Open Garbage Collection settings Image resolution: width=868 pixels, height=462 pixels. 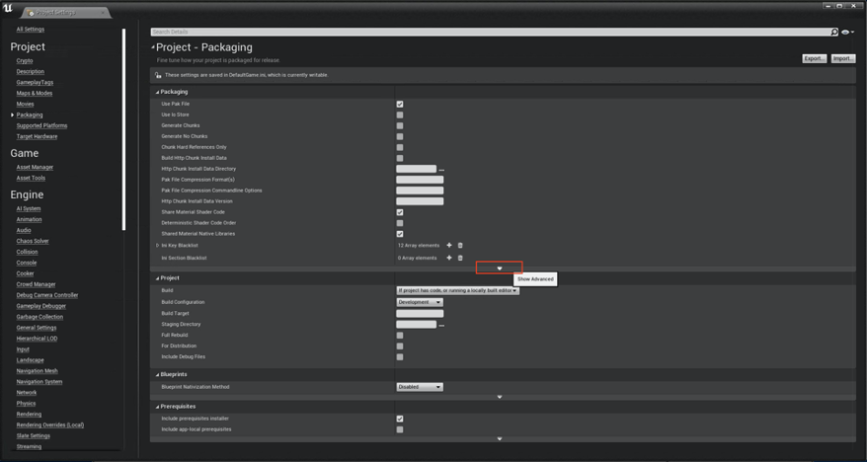click(x=39, y=317)
